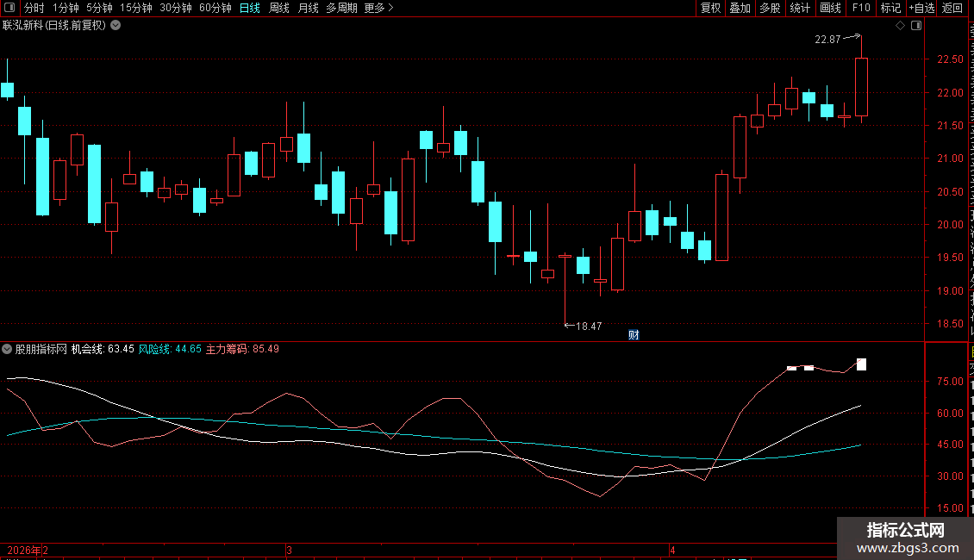Switch to 分时 intraday view
Viewport: 974px width, 560px height.
34,8
